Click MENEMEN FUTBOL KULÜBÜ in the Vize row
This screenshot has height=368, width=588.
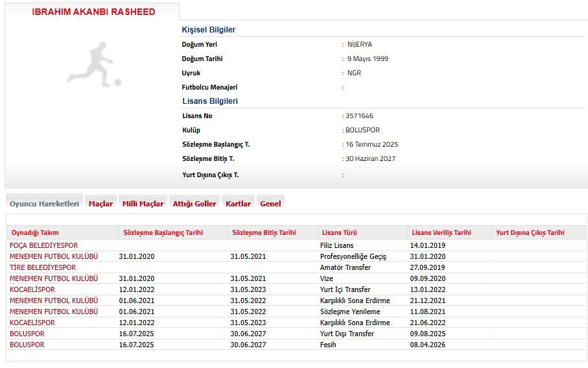(54, 278)
